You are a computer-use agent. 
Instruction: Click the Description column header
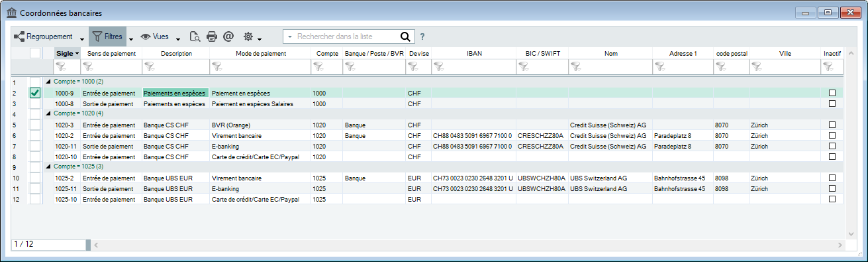click(x=175, y=53)
